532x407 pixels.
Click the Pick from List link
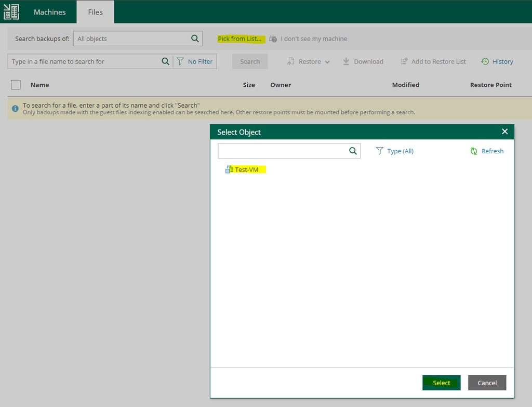[240, 39]
